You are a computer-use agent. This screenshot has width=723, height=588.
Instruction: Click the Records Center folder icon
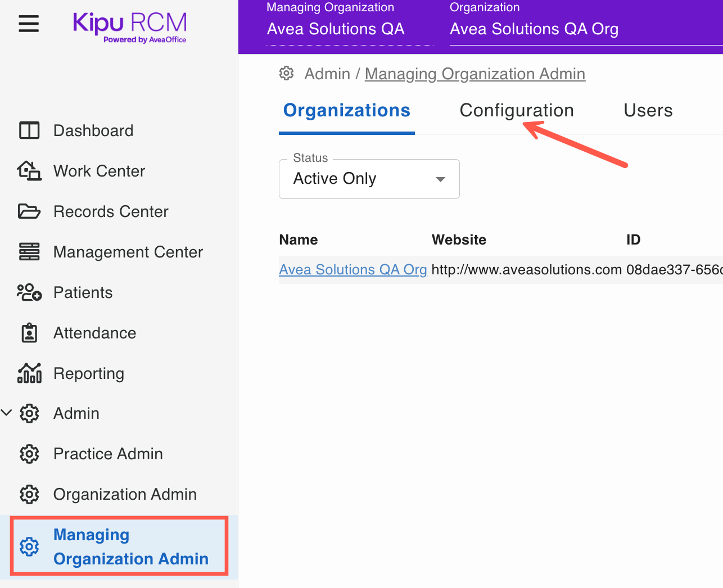point(29,211)
